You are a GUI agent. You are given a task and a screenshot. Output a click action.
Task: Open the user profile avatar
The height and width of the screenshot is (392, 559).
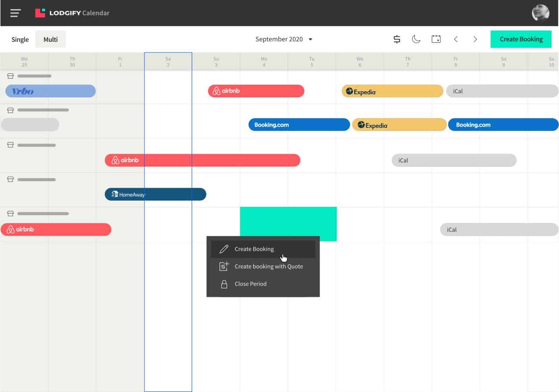(x=540, y=13)
